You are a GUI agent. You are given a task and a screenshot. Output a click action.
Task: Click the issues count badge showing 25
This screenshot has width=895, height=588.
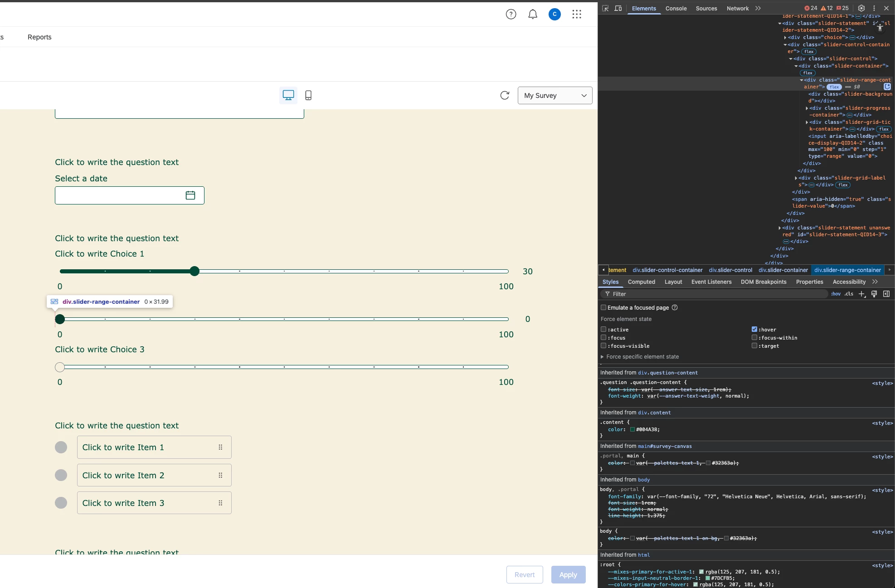click(842, 8)
